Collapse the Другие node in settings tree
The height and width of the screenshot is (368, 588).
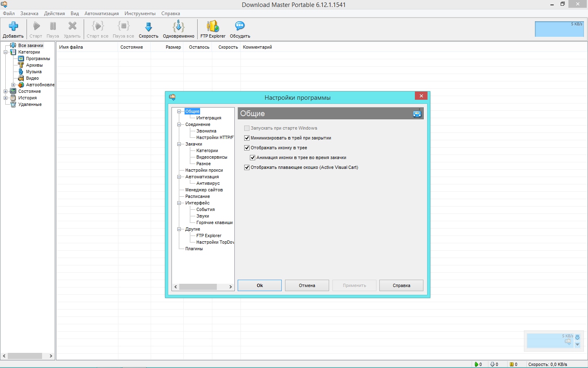[179, 229]
